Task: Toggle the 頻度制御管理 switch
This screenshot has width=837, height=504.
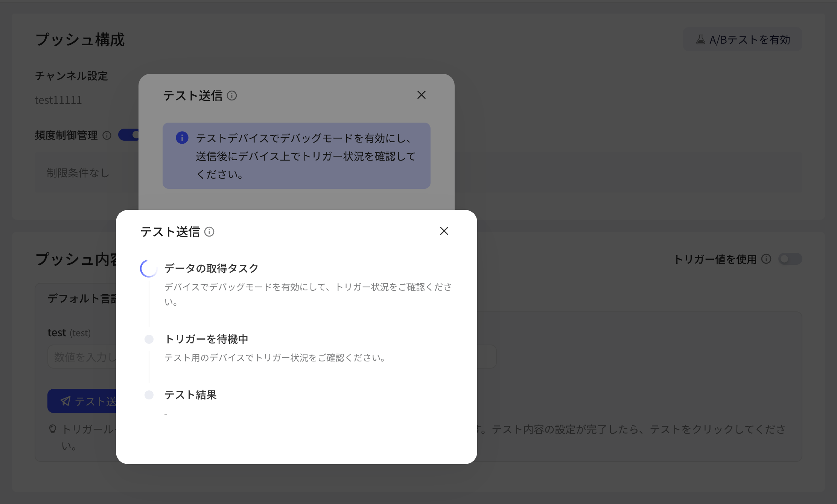Action: [x=128, y=135]
